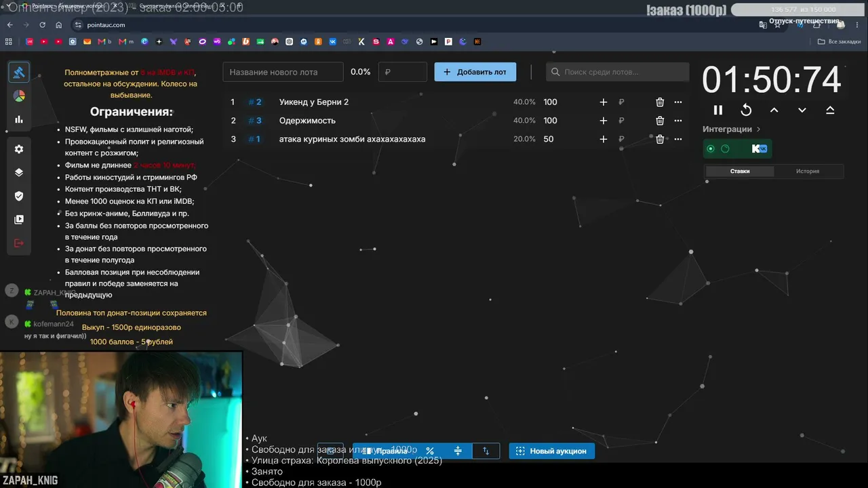Open the browser apps grid bookmark icon
Image resolution: width=868 pixels, height=488 pixels.
[x=9, y=41]
